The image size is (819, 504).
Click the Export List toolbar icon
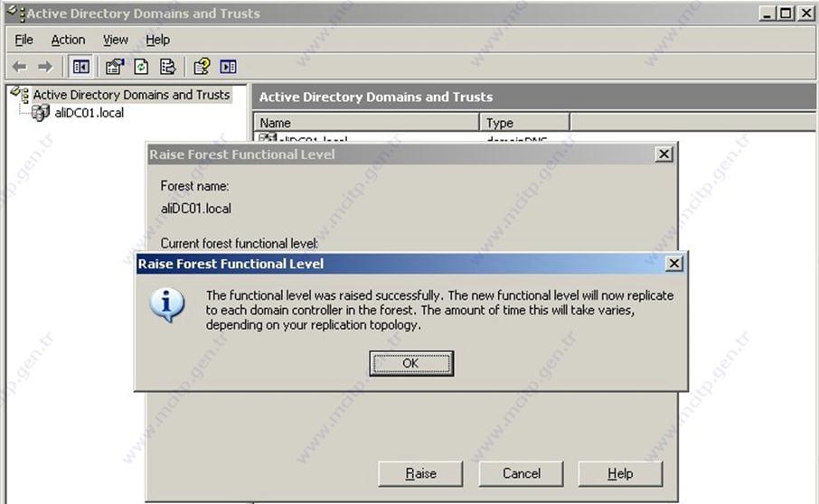168,66
